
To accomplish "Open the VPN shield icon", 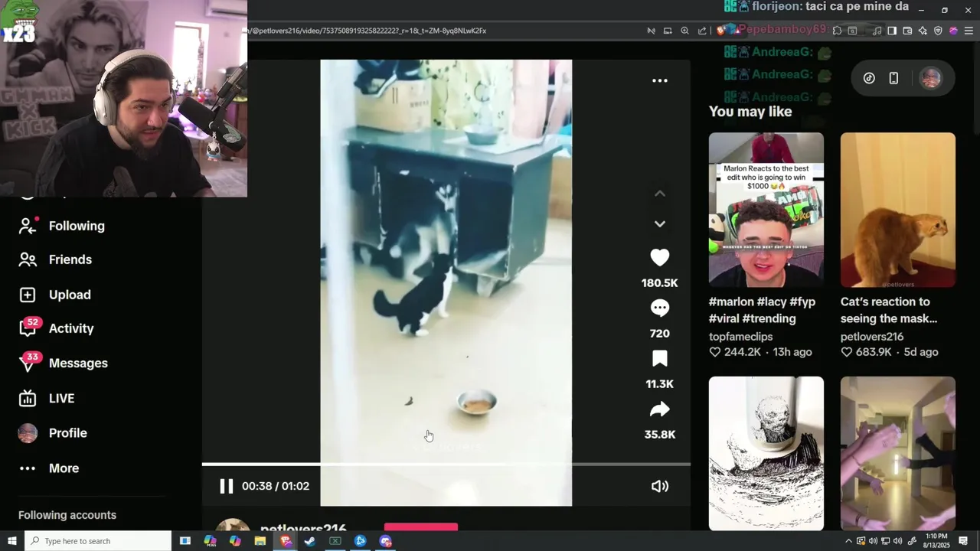I will click(938, 31).
